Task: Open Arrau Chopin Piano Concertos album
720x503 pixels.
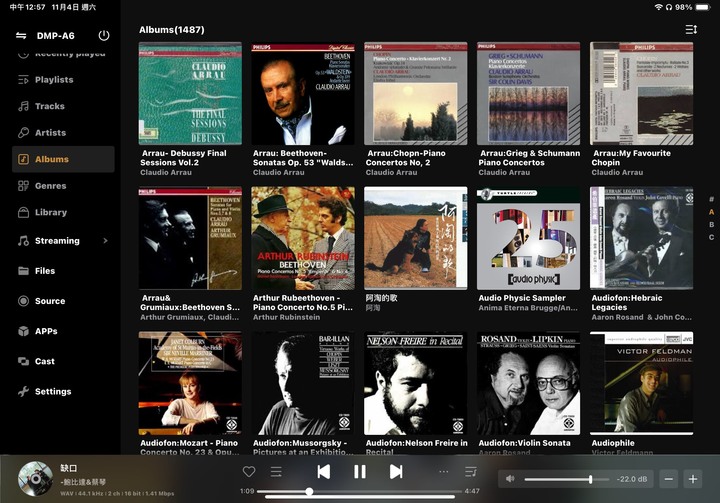Action: click(x=416, y=94)
